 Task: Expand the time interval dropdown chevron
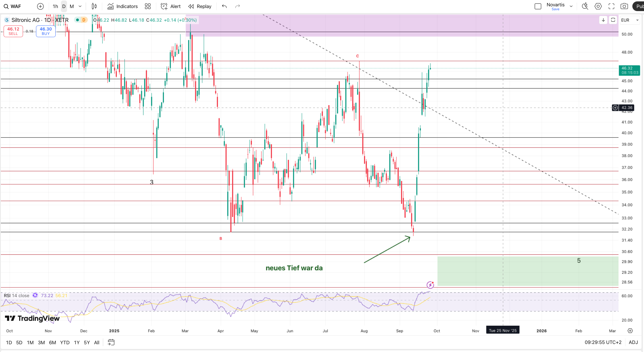click(x=80, y=6)
